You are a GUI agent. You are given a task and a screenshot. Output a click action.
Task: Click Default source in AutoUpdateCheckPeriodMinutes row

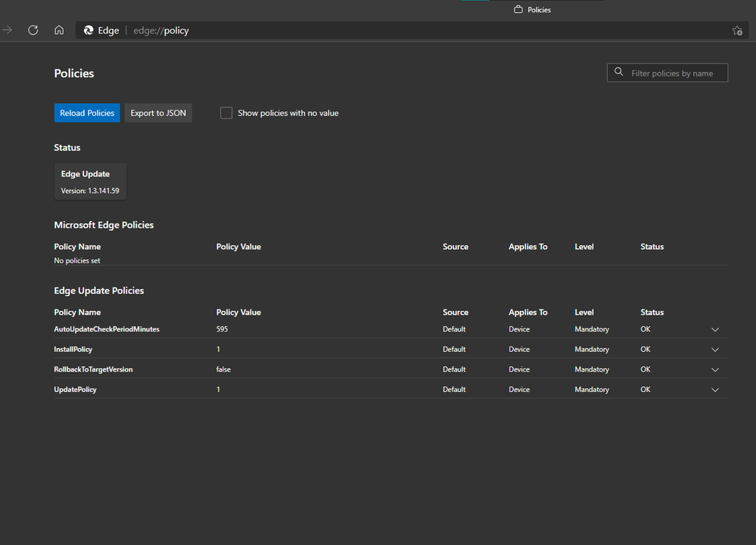tap(454, 329)
